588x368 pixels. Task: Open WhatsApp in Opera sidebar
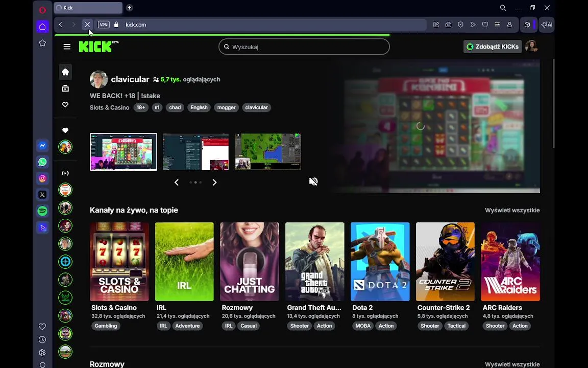tap(42, 162)
